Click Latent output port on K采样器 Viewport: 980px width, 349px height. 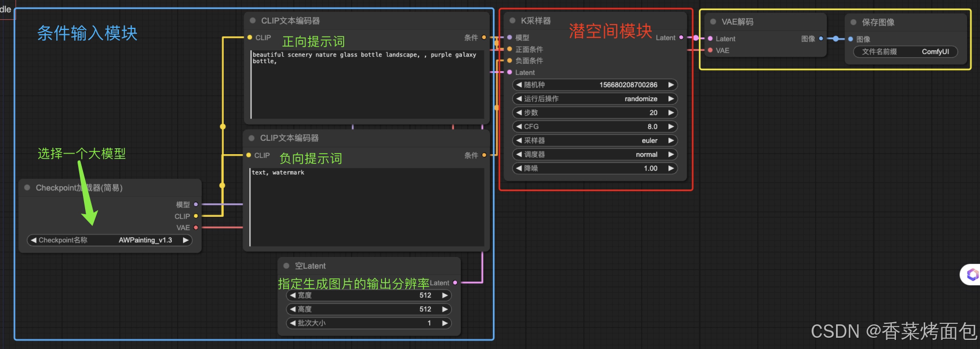pyautogui.click(x=681, y=37)
